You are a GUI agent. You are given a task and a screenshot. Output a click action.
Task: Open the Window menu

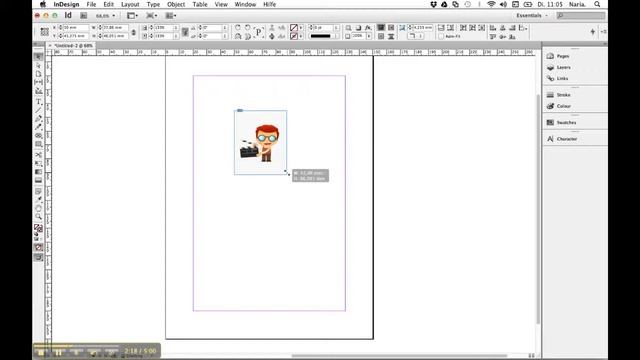[245, 4]
